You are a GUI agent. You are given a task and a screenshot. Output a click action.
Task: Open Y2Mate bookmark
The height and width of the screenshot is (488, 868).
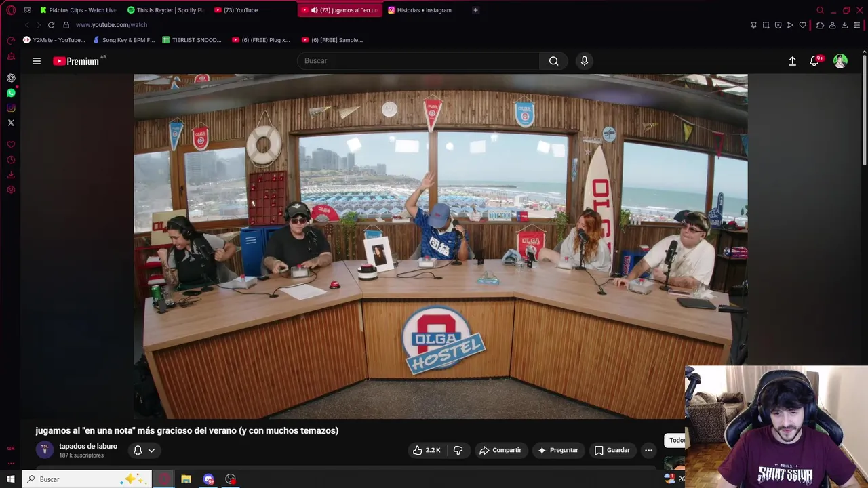(54, 40)
